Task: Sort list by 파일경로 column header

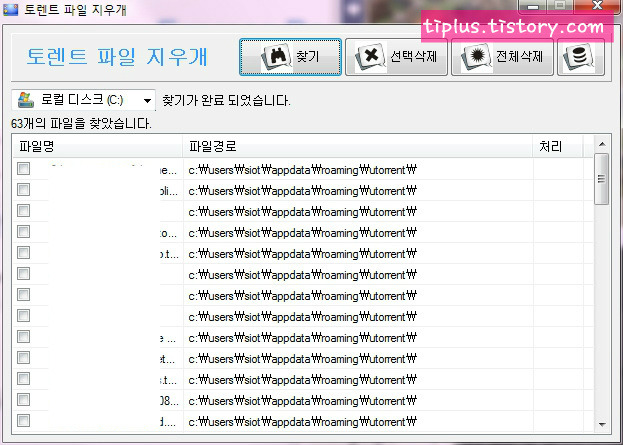Action: pyautogui.click(x=358, y=146)
